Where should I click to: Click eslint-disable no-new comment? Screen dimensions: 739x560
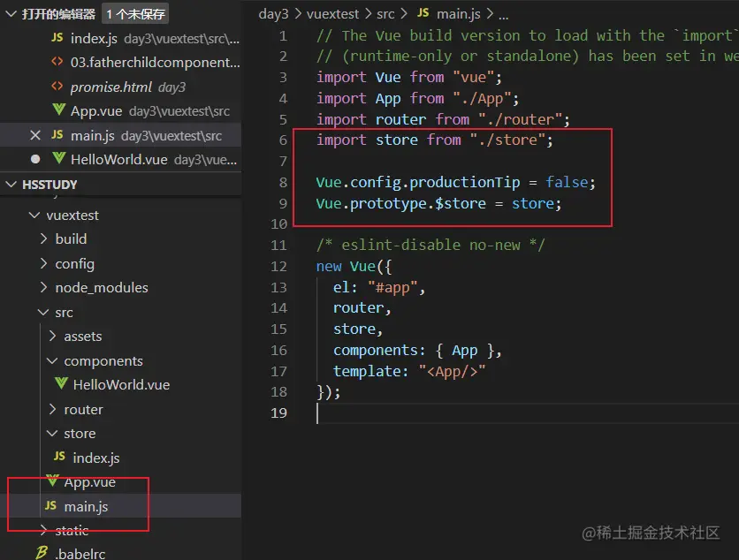430,245
